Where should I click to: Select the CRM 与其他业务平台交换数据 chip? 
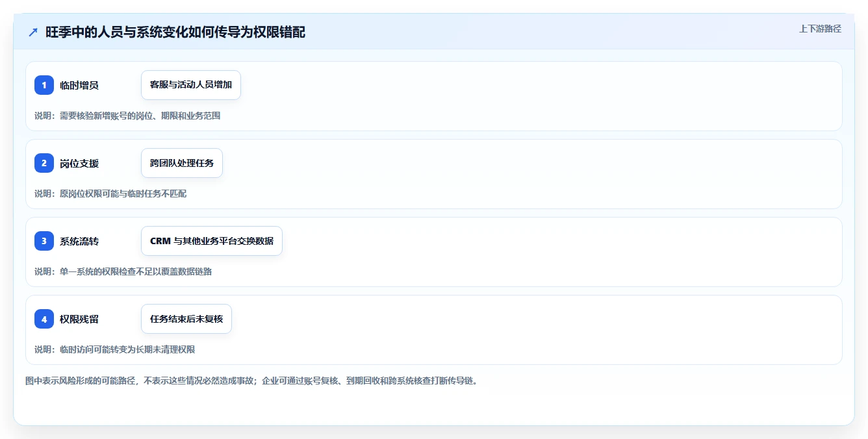[212, 241]
